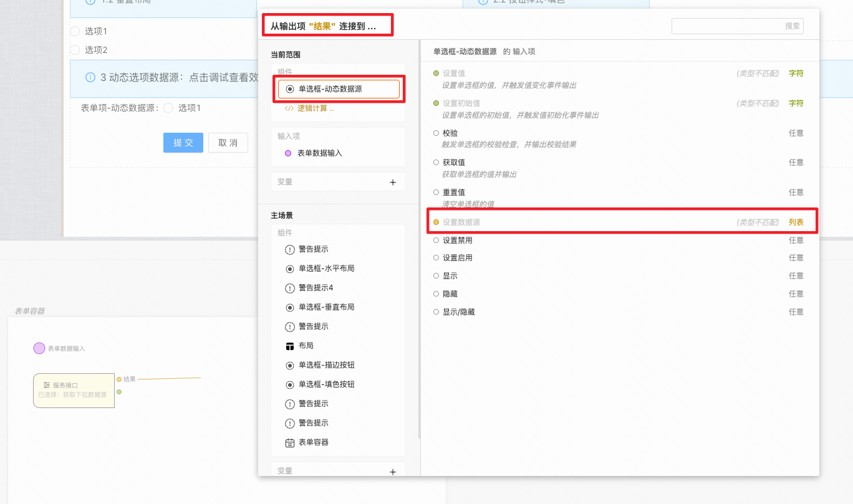The height and width of the screenshot is (504, 853).
Task: Click the 取消 cancel button
Action: tap(228, 143)
